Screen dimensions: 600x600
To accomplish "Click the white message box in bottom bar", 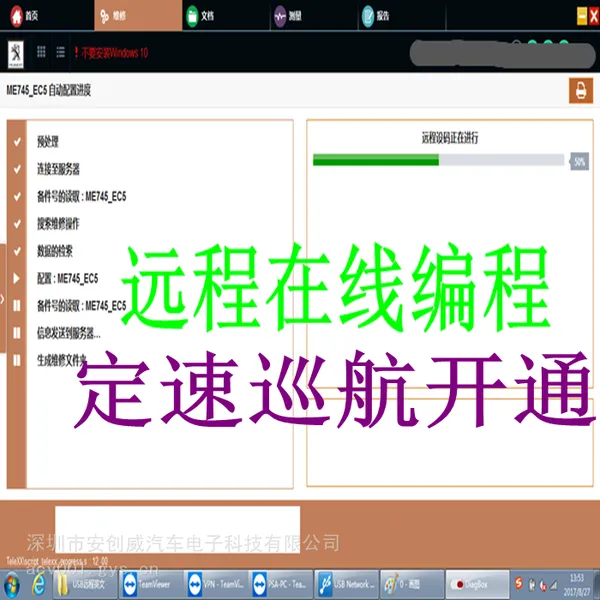I will [x=178, y=530].
